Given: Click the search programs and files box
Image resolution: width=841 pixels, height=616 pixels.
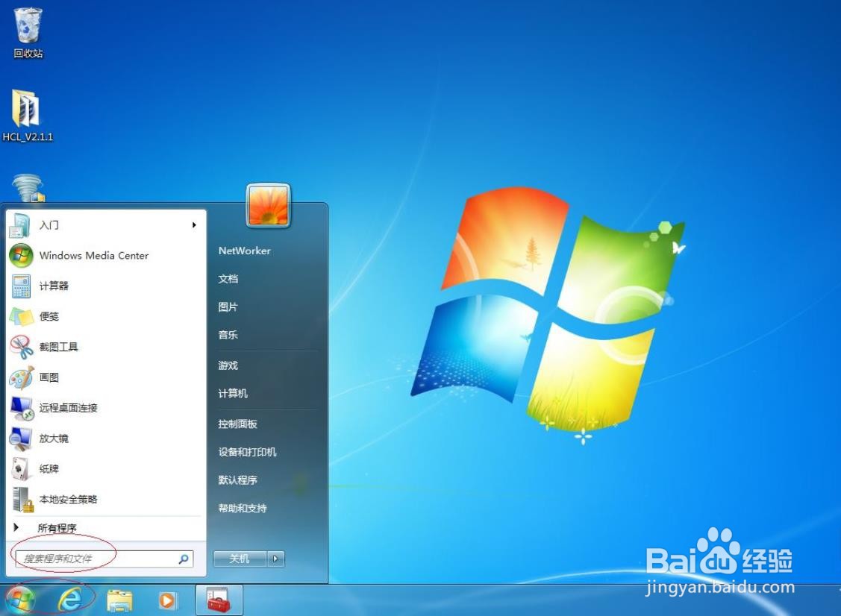Looking at the screenshot, I should click(x=104, y=559).
